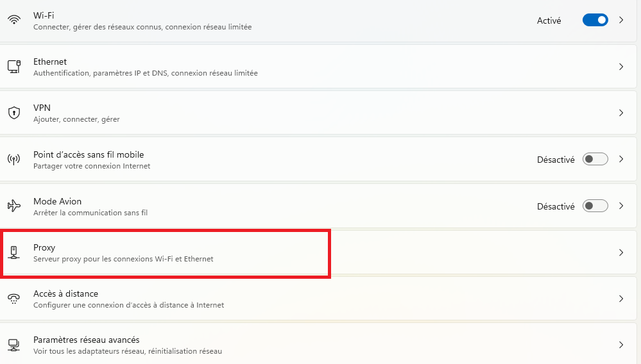The image size is (641, 364).
Task: Click 'Désactivé' label beside mobile hotspot
Action: [556, 160]
